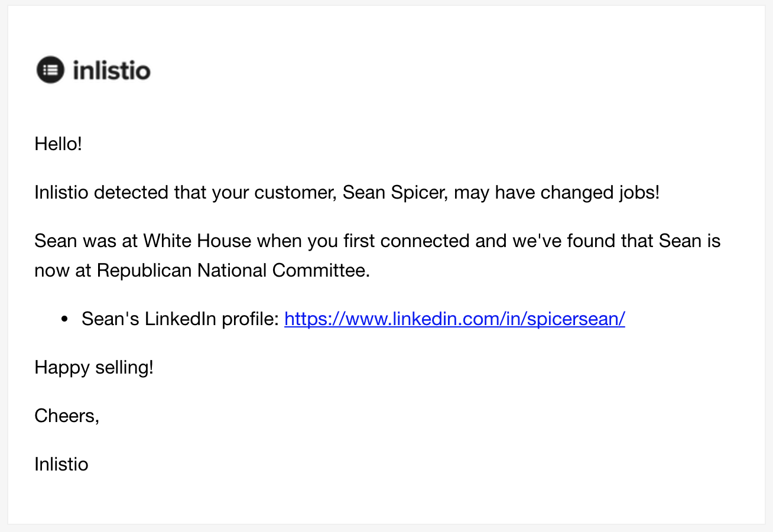Click the inlistio round list logo icon
This screenshot has height=532, width=773.
click(50, 70)
